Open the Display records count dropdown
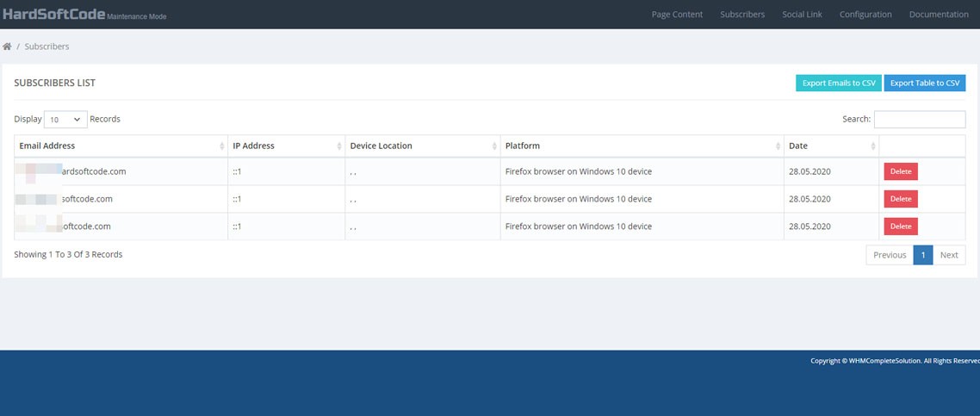980x416 pixels. (65, 120)
